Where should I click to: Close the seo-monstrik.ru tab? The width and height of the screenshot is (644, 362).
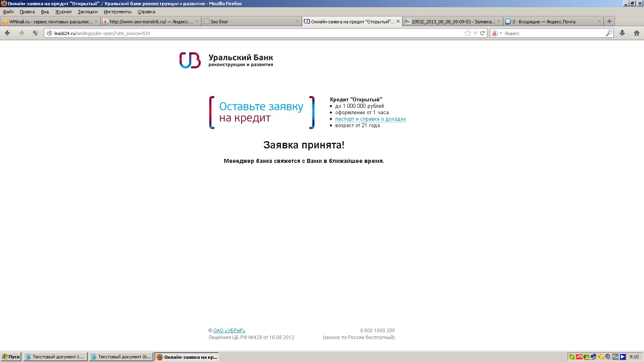tap(197, 21)
